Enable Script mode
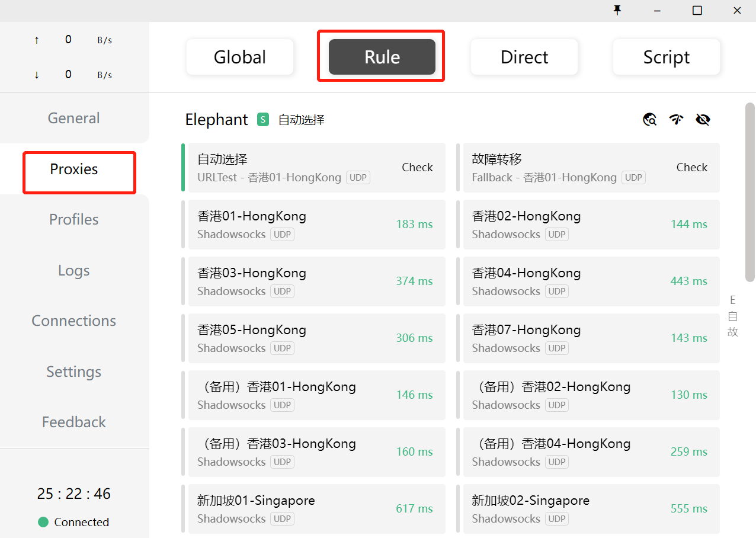The height and width of the screenshot is (538, 756). 667,57
